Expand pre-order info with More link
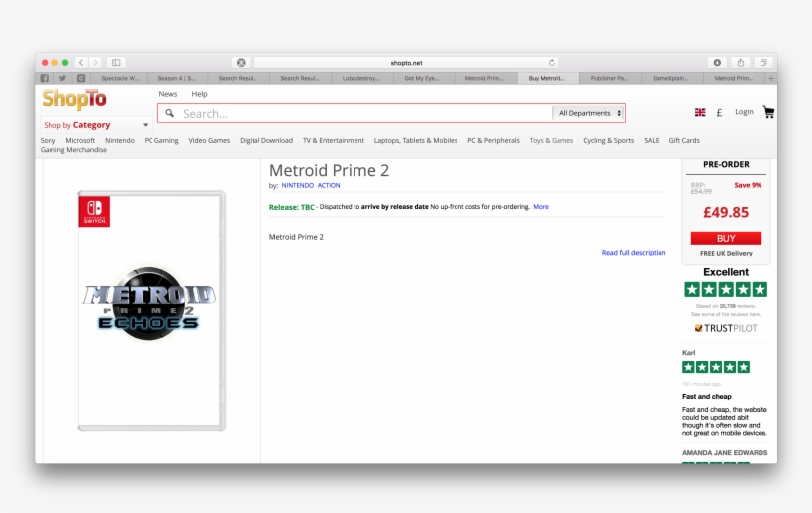Image resolution: width=812 pixels, height=513 pixels. coord(541,207)
